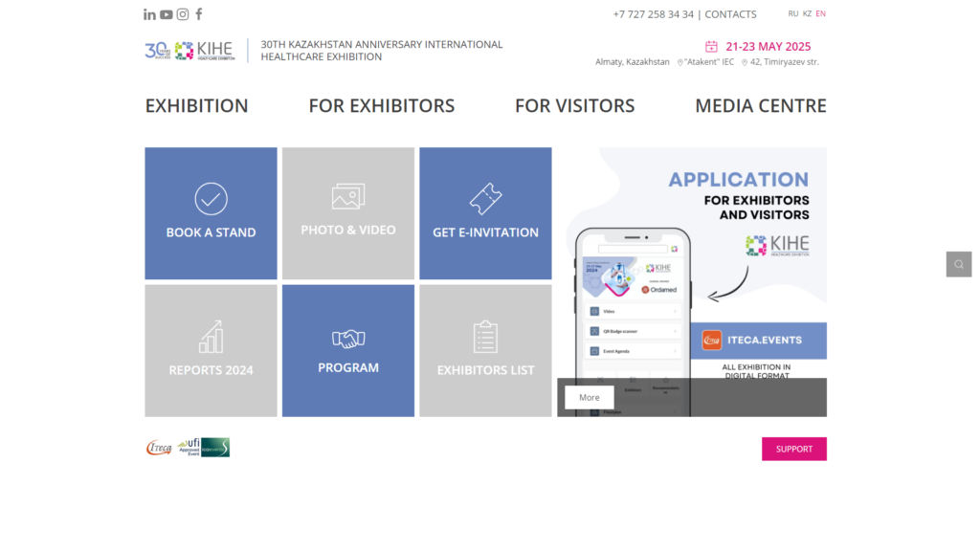Viewport: 980px width, 551px height.
Task: Click the Photo & Video label
Action: click(348, 230)
